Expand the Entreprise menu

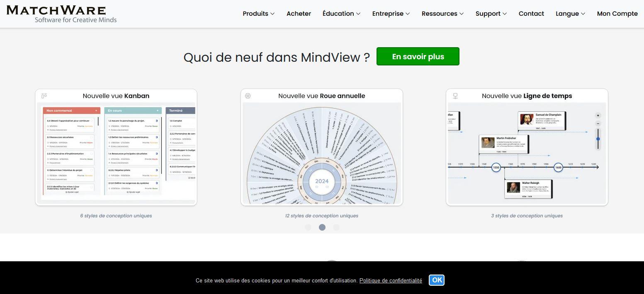click(391, 14)
